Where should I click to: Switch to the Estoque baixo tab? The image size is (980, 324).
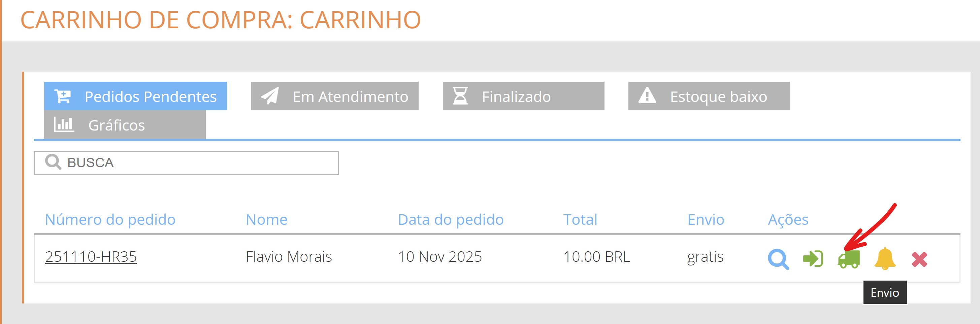[718, 96]
